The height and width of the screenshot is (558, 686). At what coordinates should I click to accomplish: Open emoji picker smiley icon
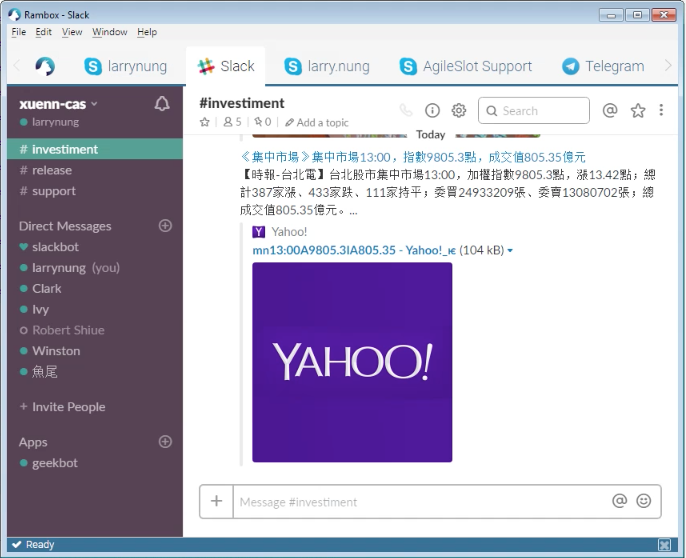pyautogui.click(x=644, y=501)
